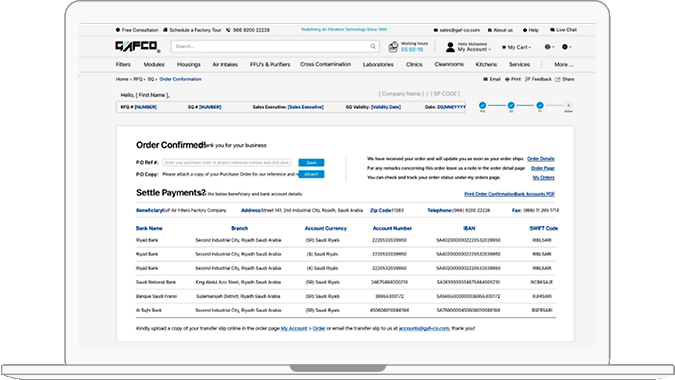Open the Cross Contamination menu
Screen dimensions: 675x380
(x=325, y=64)
